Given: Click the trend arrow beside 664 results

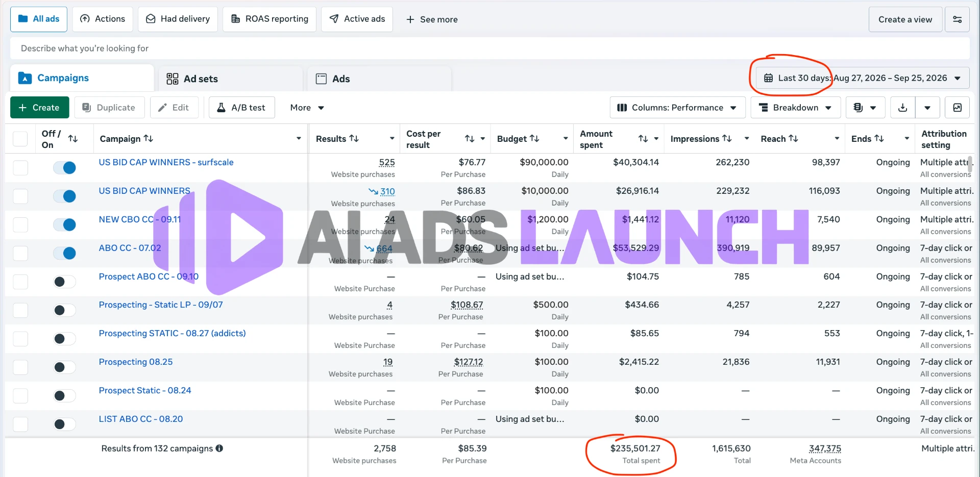Looking at the screenshot, I should (x=369, y=248).
